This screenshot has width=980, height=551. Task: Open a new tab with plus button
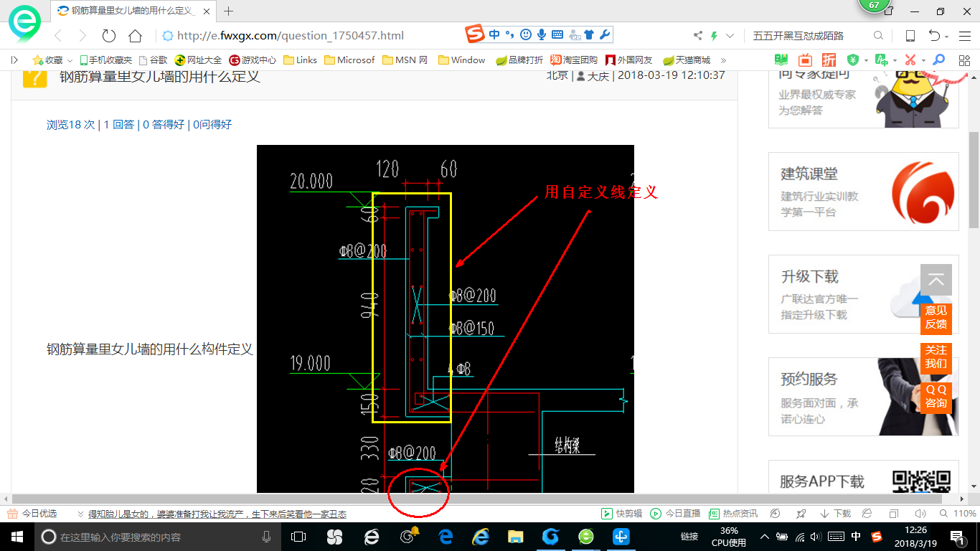229,11
